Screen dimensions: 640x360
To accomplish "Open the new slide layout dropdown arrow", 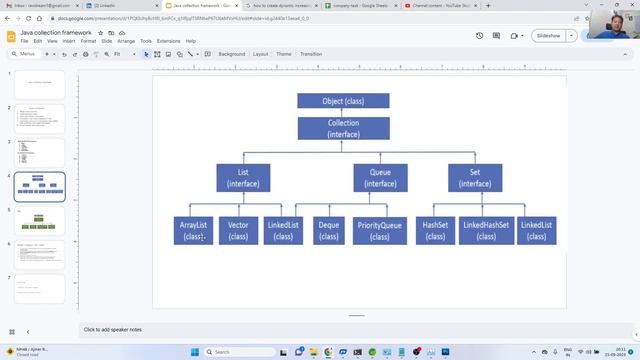I will tap(54, 54).
